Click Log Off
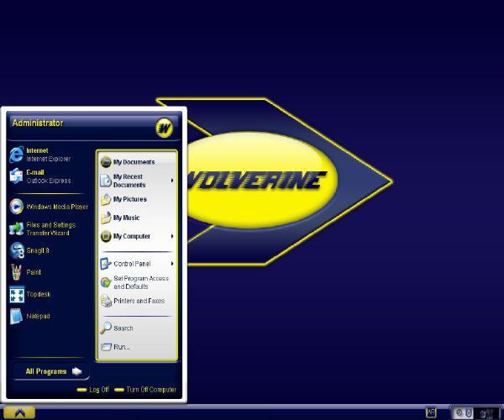 coord(93,390)
